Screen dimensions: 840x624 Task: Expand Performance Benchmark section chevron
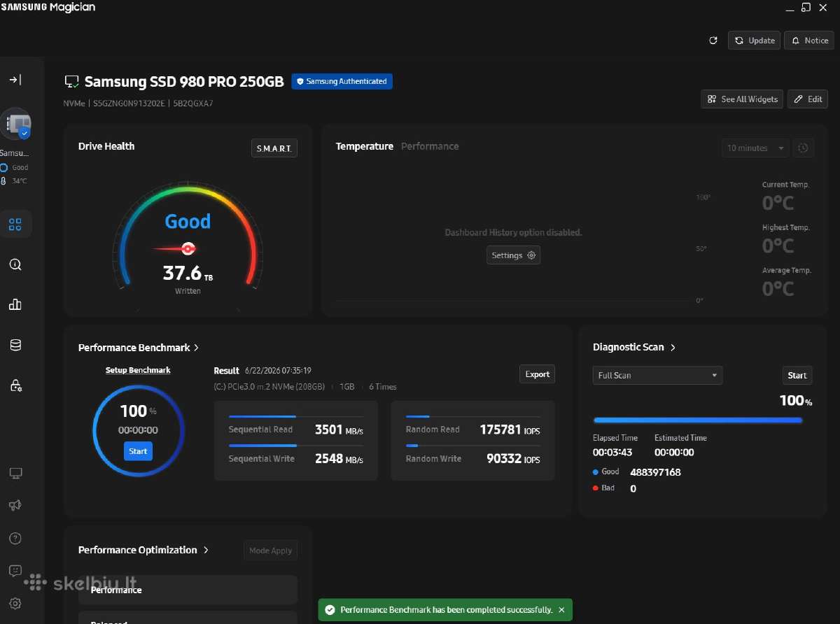(x=197, y=348)
